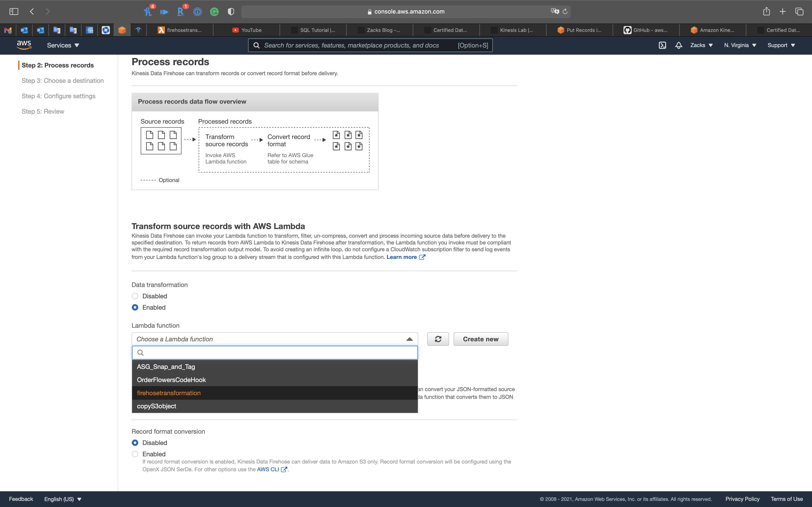The height and width of the screenshot is (507, 812).
Task: Go to Step 3: Choose a destination
Action: click(x=63, y=81)
